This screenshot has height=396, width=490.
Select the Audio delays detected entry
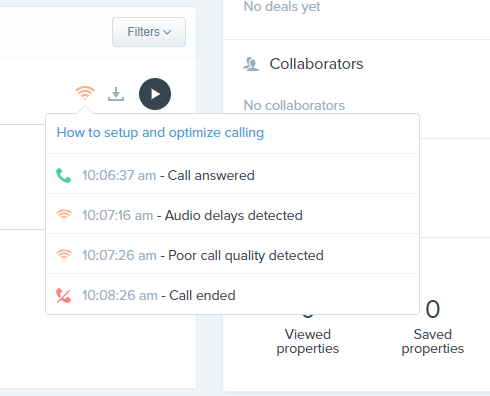[x=232, y=215]
